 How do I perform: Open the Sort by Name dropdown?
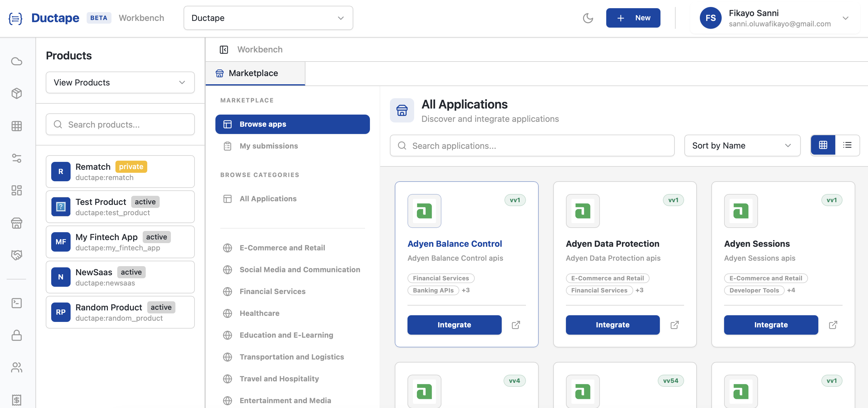742,145
